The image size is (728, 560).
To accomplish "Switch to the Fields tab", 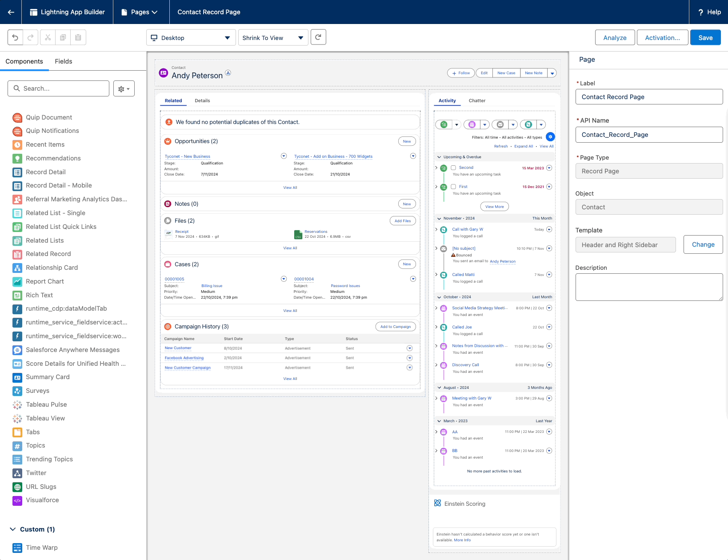I will 64,61.
